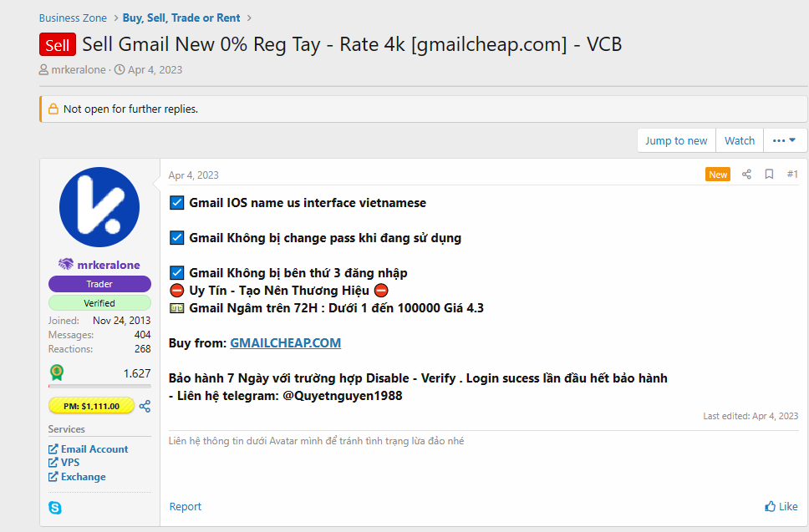Screen dimensions: 809x532
Task: Click the reputation progress bar under 1.627
Action: point(99,386)
